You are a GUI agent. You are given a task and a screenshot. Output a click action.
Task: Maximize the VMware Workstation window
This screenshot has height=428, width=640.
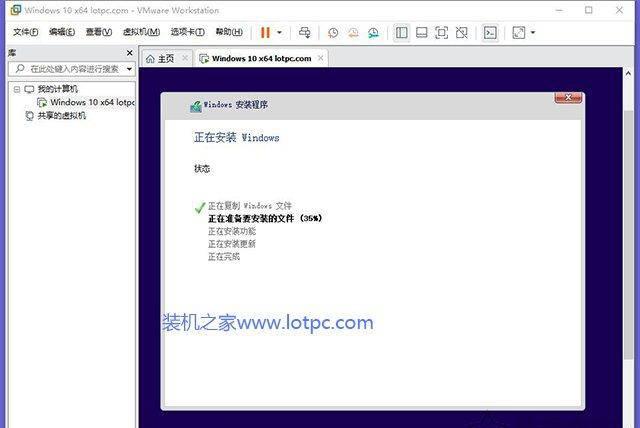tap(589, 10)
